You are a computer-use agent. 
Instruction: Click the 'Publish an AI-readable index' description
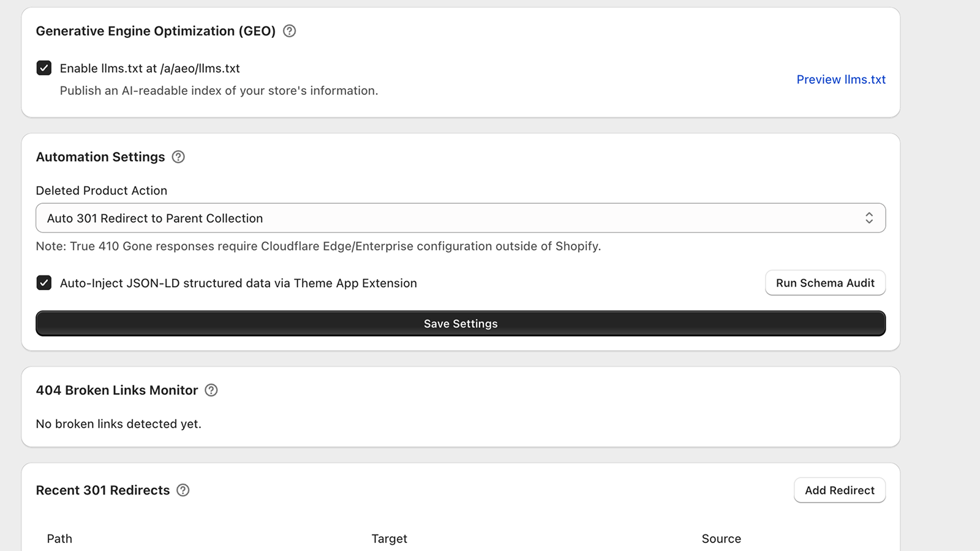[219, 91]
